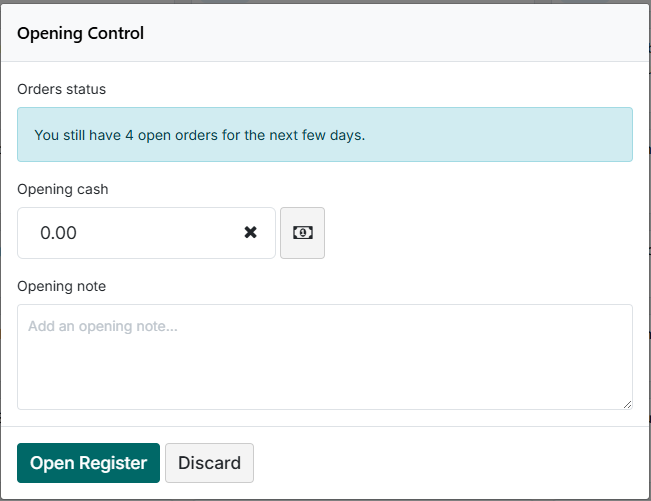
Task: Select the 0.00 value in Opening cash
Action: 58,233
